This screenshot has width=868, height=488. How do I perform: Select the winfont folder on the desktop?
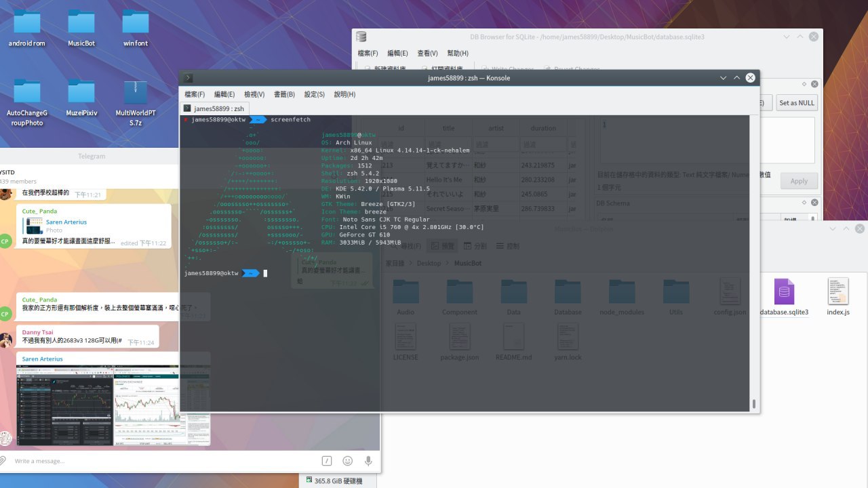click(136, 28)
